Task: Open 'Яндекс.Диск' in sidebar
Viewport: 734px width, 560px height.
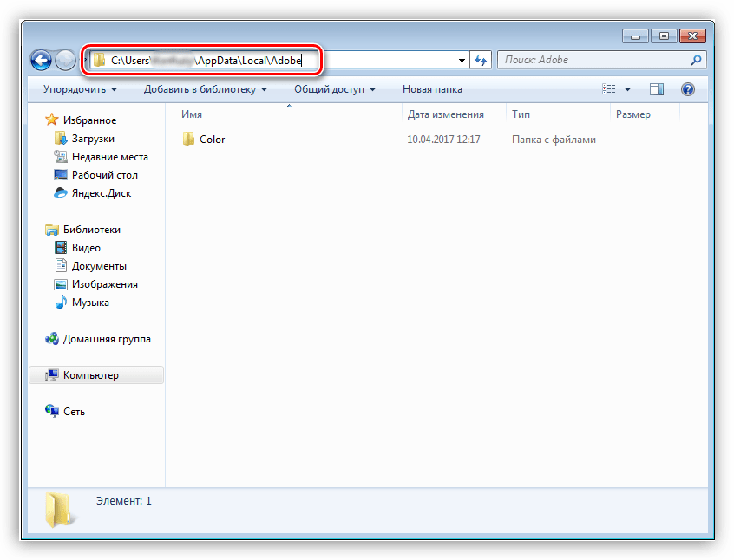Action: (102, 193)
